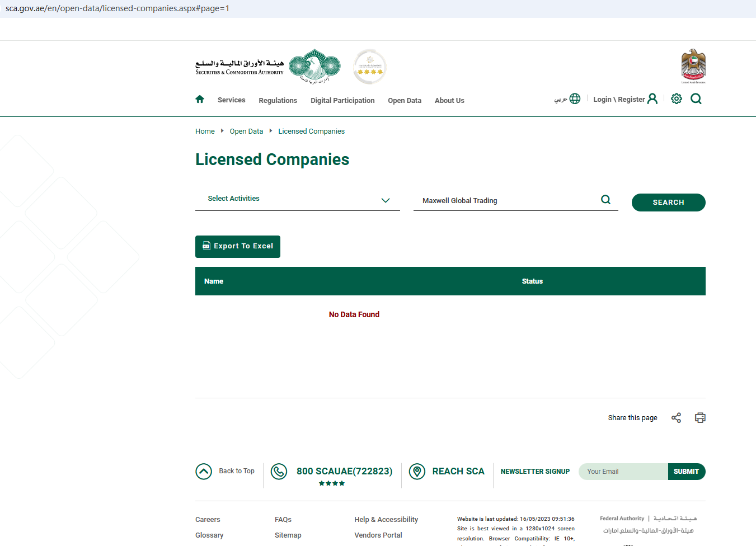Open the Open Data menu
Image resolution: width=756 pixels, height=546 pixels.
[x=405, y=101]
